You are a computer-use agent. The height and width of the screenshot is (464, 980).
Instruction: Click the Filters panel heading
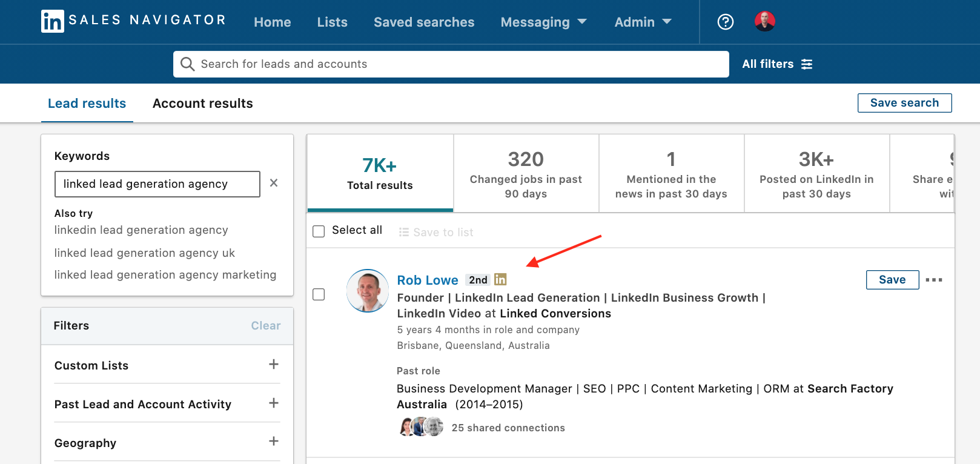point(71,326)
